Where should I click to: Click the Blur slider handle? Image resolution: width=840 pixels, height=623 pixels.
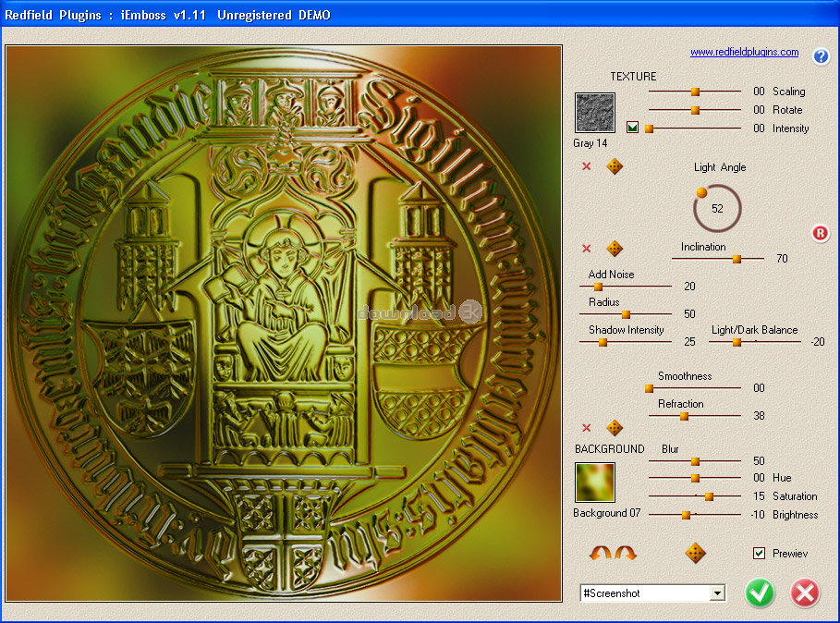[695, 461]
